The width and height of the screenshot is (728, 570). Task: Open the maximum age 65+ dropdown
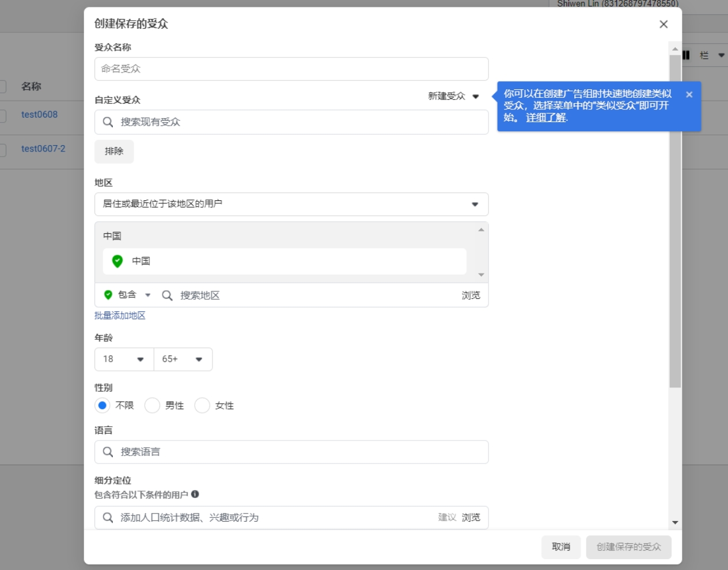pos(183,359)
